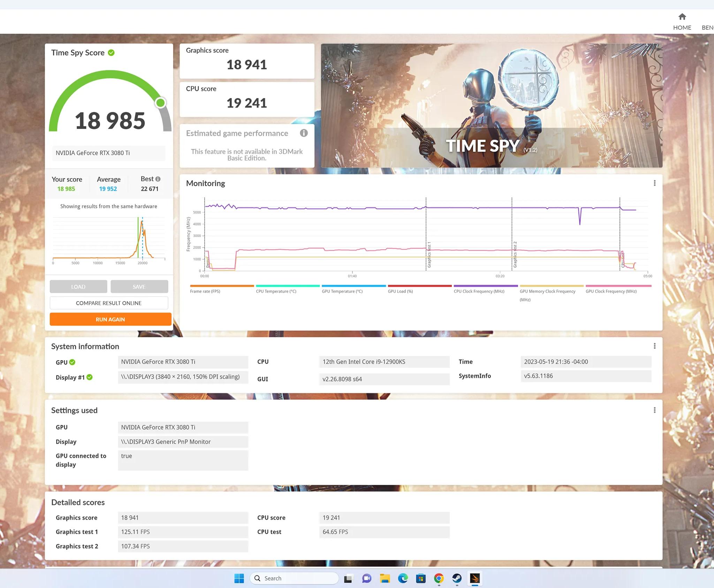Click the Best score info icon
This screenshot has width=714, height=588.
click(x=158, y=179)
